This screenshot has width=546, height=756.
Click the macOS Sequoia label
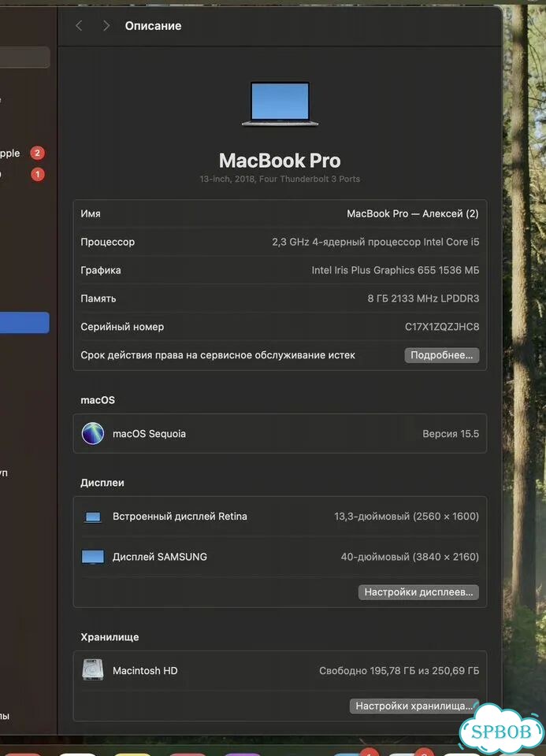tap(149, 434)
